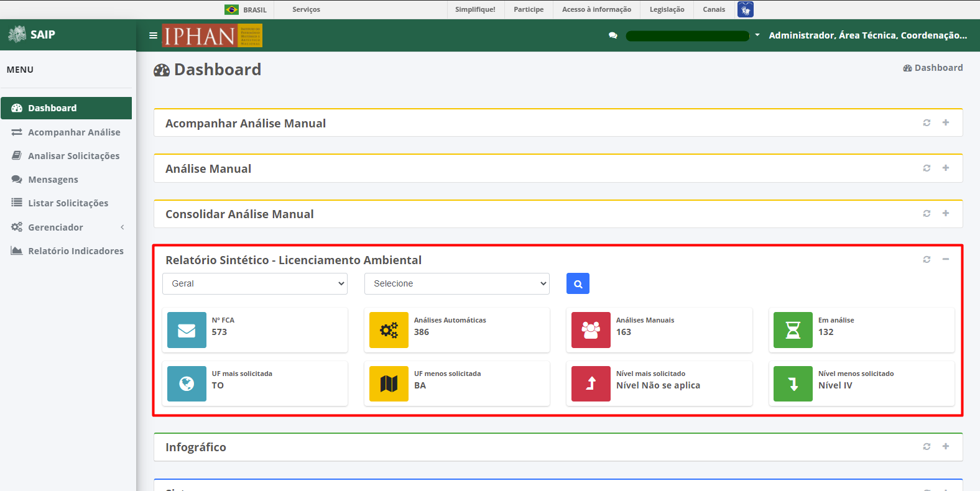This screenshot has width=980, height=491.
Task: Click the UF menos solicitada map icon
Action: (389, 383)
